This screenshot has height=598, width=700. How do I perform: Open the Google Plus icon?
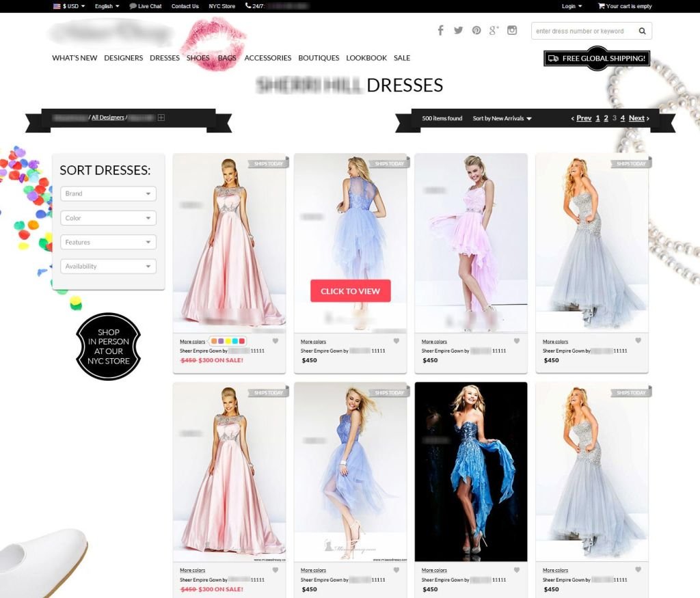coord(494,30)
